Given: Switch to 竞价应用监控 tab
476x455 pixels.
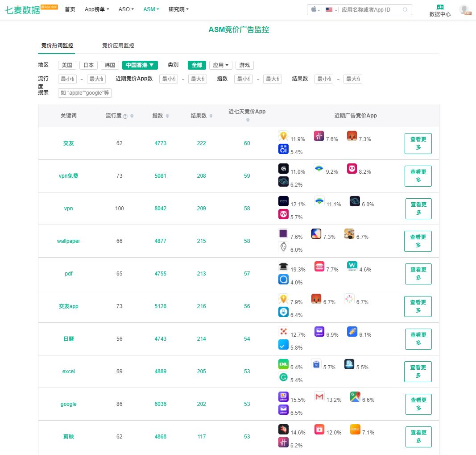Looking at the screenshot, I should click(118, 46).
